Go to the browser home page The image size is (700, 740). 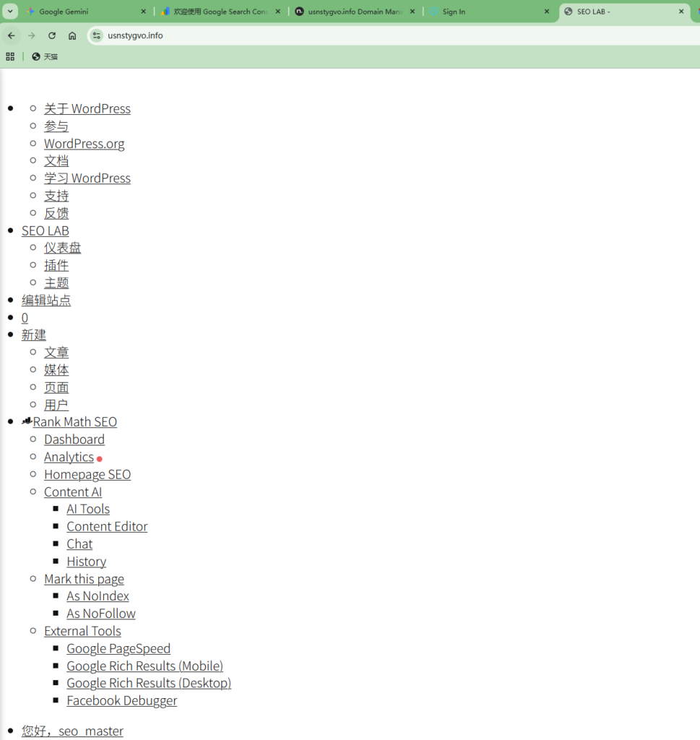[72, 35]
